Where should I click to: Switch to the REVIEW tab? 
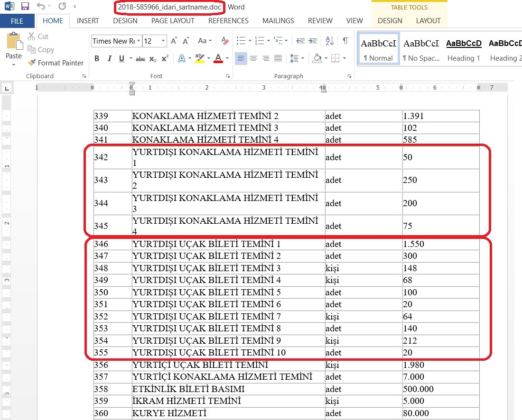[x=320, y=21]
